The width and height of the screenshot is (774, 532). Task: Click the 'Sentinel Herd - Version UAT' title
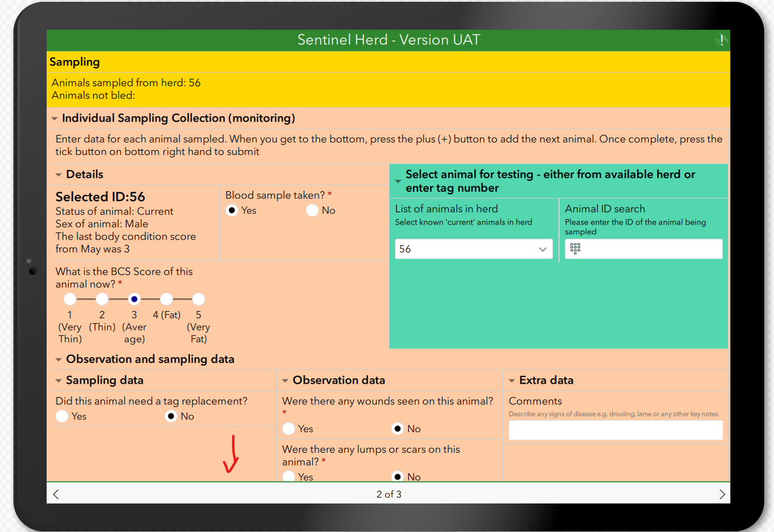(389, 40)
